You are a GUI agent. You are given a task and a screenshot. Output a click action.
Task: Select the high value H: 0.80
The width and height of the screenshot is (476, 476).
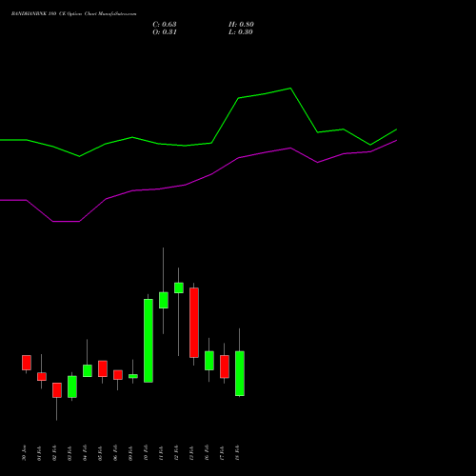(x=241, y=25)
